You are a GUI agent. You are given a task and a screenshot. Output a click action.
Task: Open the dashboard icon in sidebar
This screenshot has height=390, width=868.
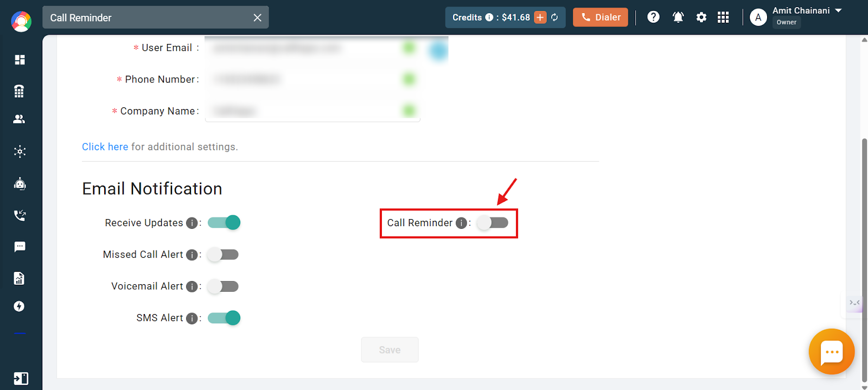[20, 60]
